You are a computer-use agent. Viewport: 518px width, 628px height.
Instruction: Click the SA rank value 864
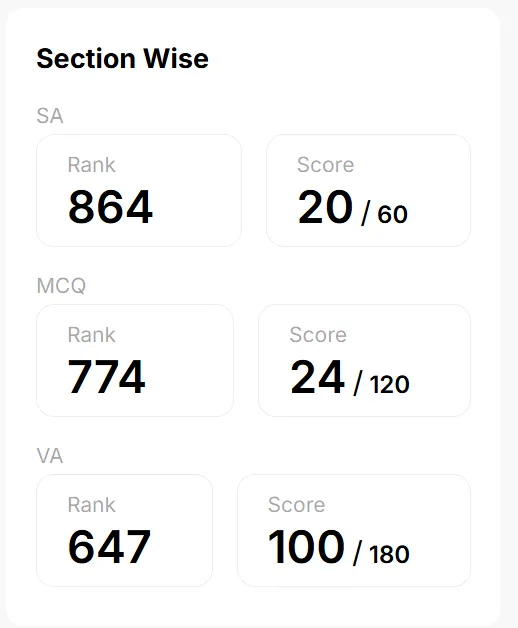pyautogui.click(x=110, y=207)
